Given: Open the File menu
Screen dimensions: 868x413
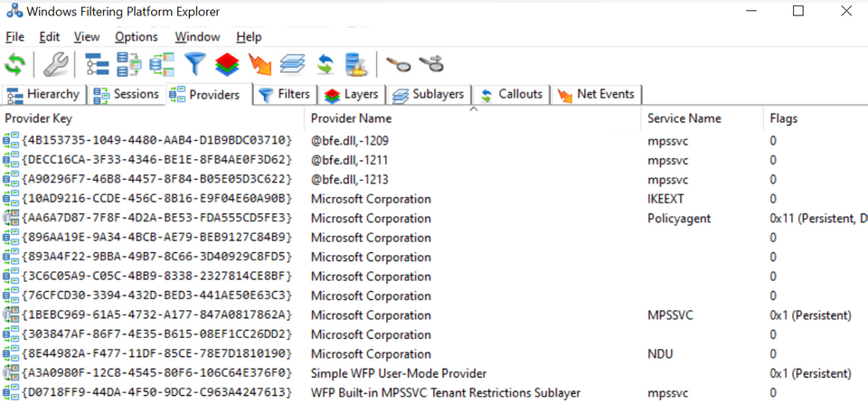Looking at the screenshot, I should pyautogui.click(x=15, y=37).
